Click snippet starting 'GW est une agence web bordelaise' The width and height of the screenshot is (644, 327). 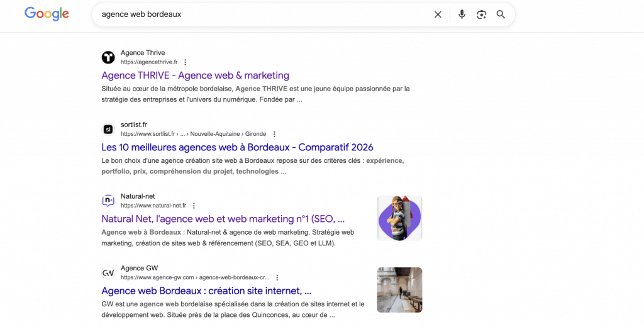[x=233, y=310]
